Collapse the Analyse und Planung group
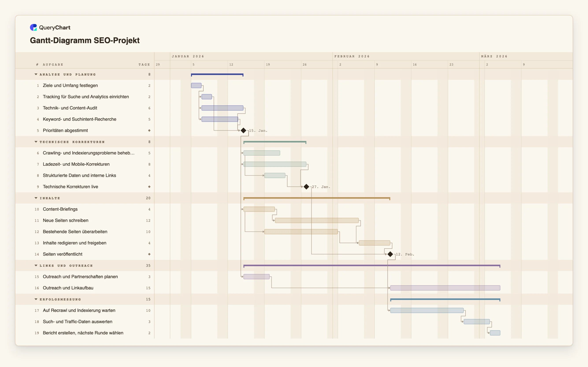The height and width of the screenshot is (367, 588). pos(36,74)
